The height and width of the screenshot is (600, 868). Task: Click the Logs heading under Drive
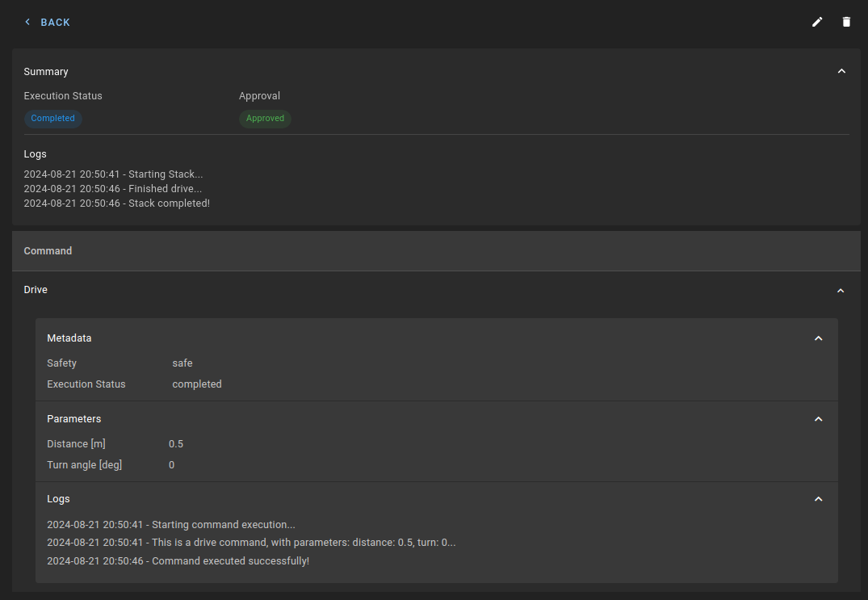pyautogui.click(x=58, y=499)
